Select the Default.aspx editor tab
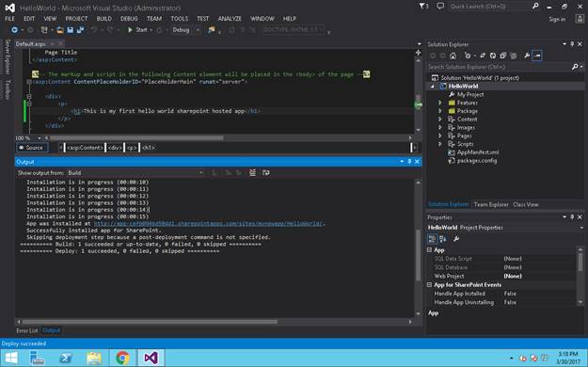 point(30,44)
